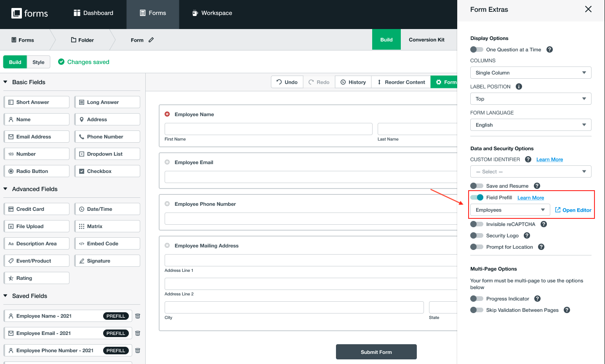
Task: Add a Signature field from Advanced Fields
Action: pyautogui.click(x=107, y=261)
